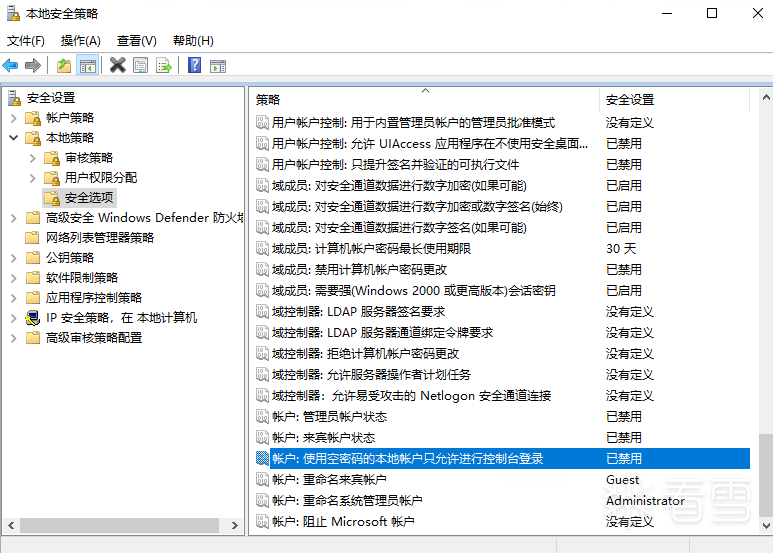Screen dimensions: 773x553
Task: Click policy list scroll-down arrow
Action: tap(766, 525)
